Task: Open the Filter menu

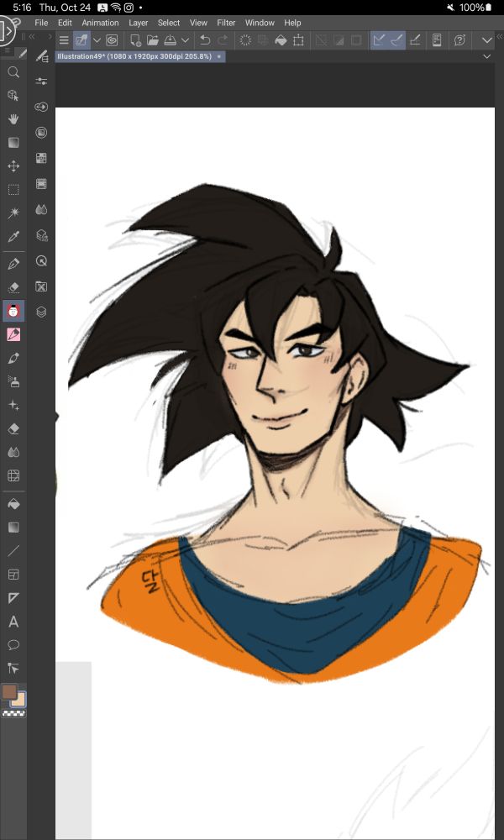Action: (x=226, y=23)
